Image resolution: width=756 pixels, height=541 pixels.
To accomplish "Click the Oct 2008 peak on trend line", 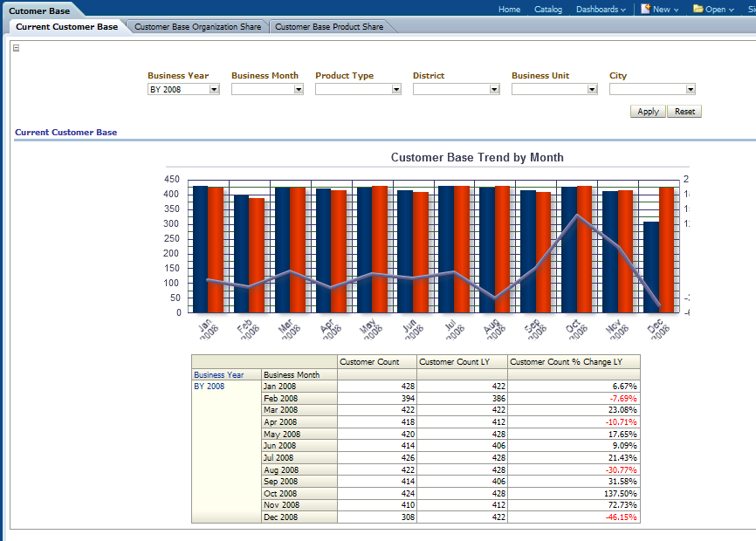I will 575,216.
